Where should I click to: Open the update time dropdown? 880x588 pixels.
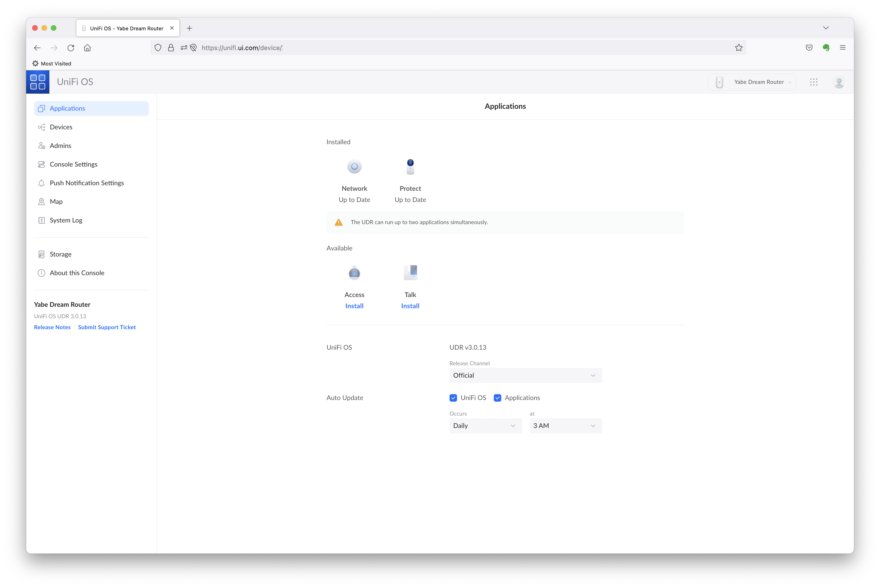coord(565,426)
